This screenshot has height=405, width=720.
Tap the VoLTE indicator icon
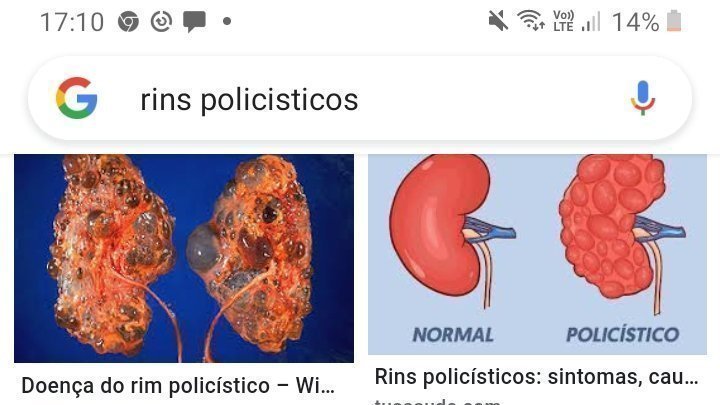pyautogui.click(x=563, y=21)
